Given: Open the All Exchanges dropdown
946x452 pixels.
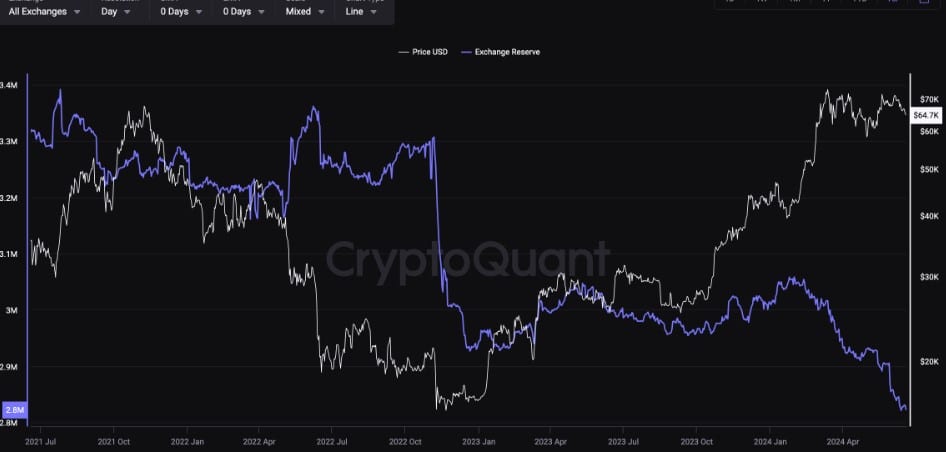Looking at the screenshot, I should (x=44, y=11).
